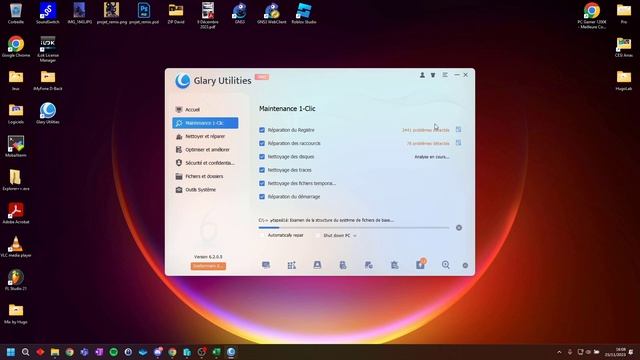This screenshot has height=360, width=640.
Task: Select the FL Studio 21 shortcut
Action: click(16, 280)
